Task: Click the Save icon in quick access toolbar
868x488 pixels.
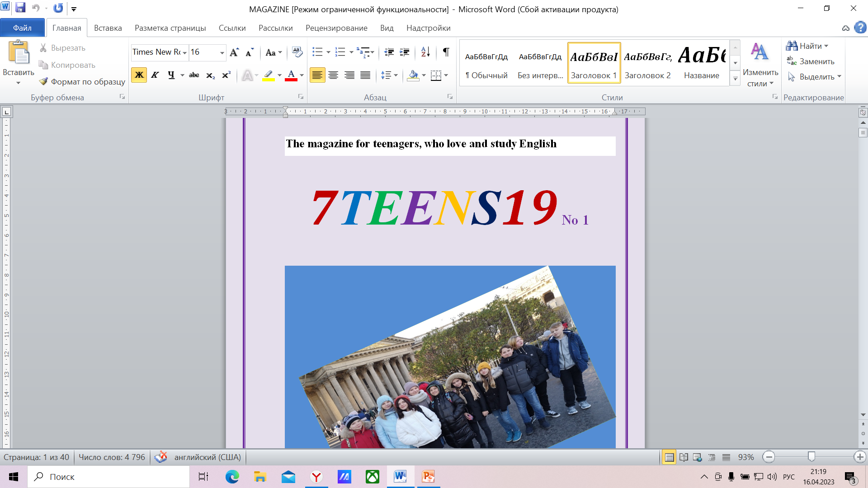Action: [20, 8]
